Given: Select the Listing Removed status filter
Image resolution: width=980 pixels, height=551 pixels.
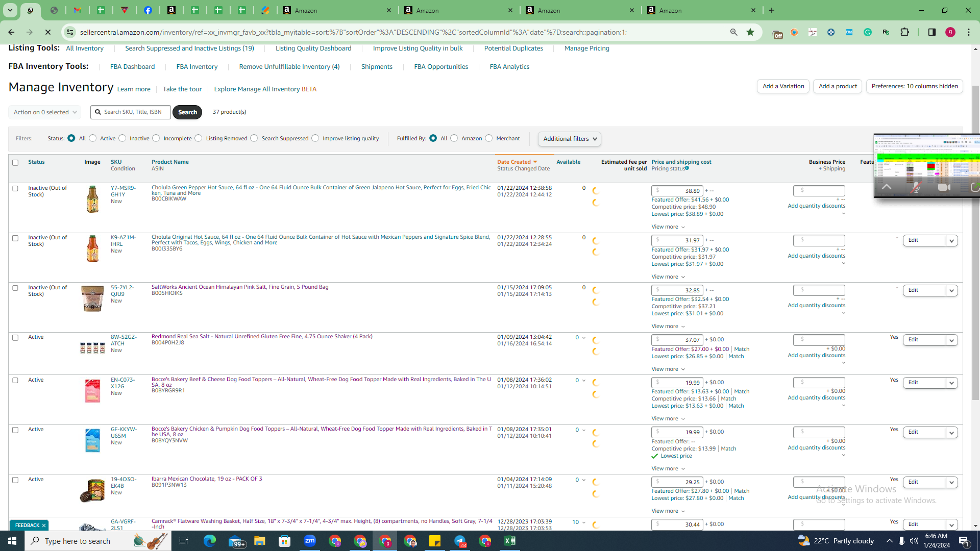Looking at the screenshot, I should pyautogui.click(x=199, y=138).
